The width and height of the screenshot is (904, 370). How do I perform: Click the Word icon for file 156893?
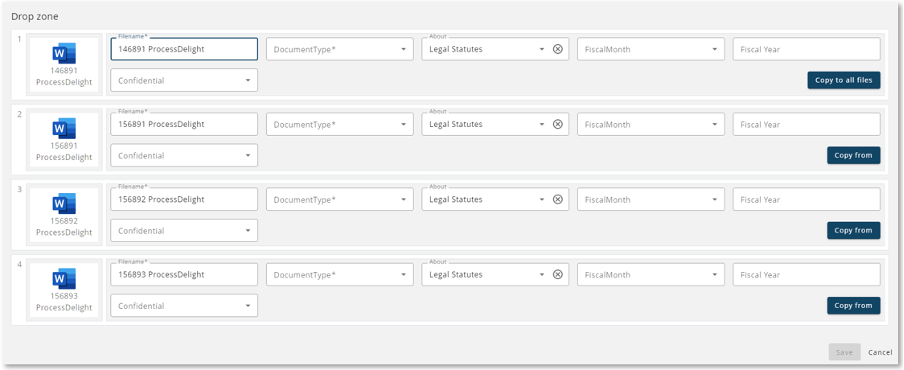[x=64, y=279]
